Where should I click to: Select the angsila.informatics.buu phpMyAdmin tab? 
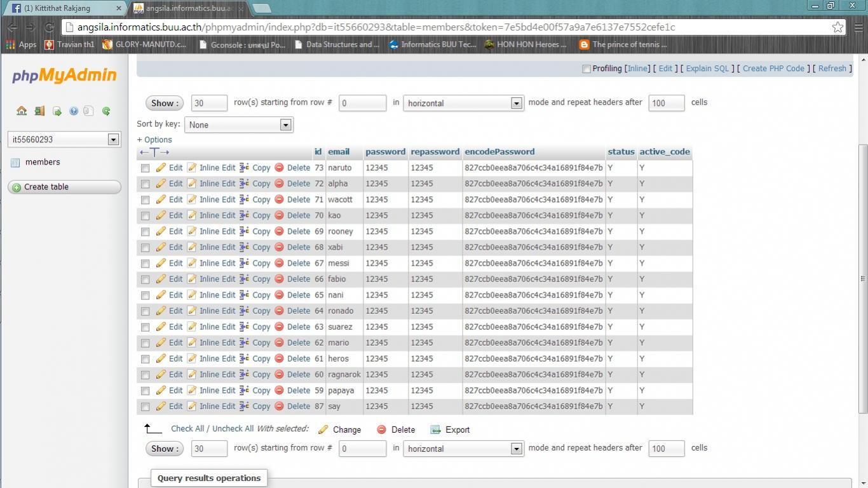(187, 8)
